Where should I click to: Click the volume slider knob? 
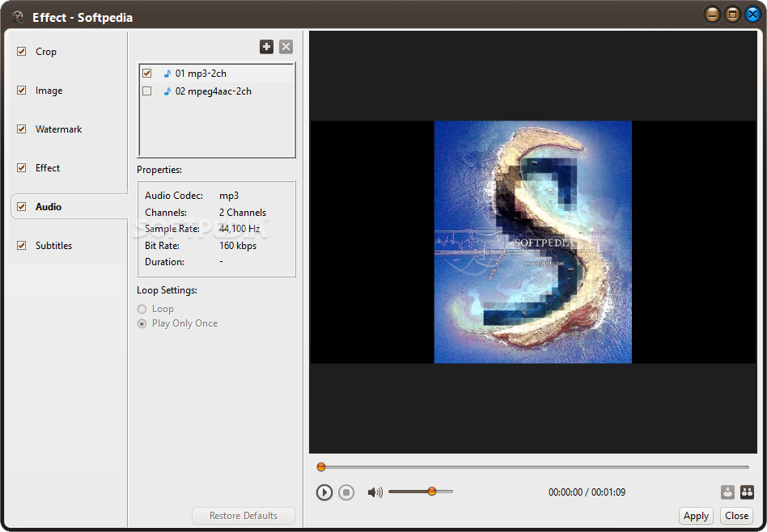[x=432, y=491]
